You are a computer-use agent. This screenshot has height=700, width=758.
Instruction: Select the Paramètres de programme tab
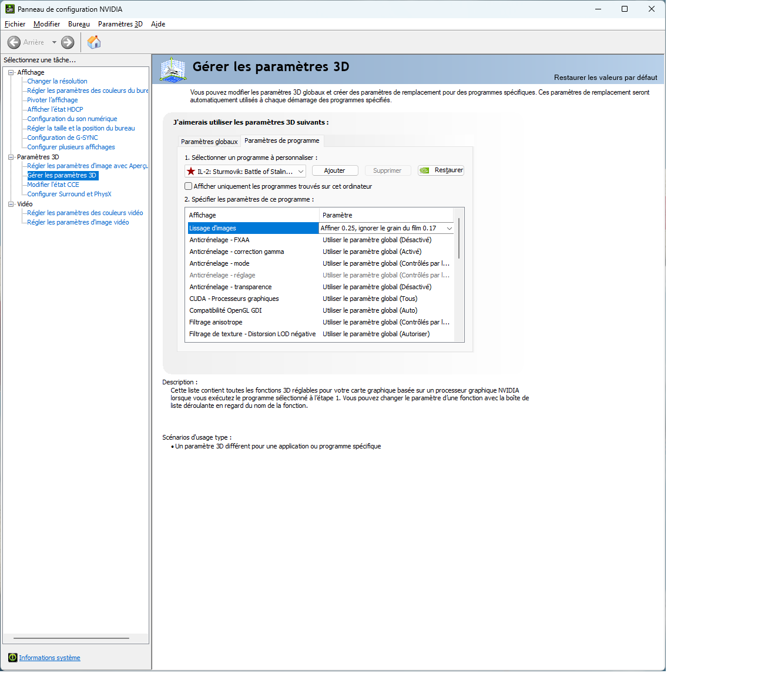pos(282,140)
